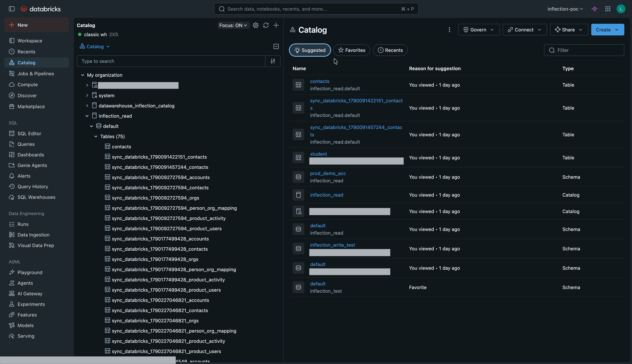This screenshot has width=632, height=364.
Task: Collapse all with the minus-box icon
Action: tap(276, 46)
